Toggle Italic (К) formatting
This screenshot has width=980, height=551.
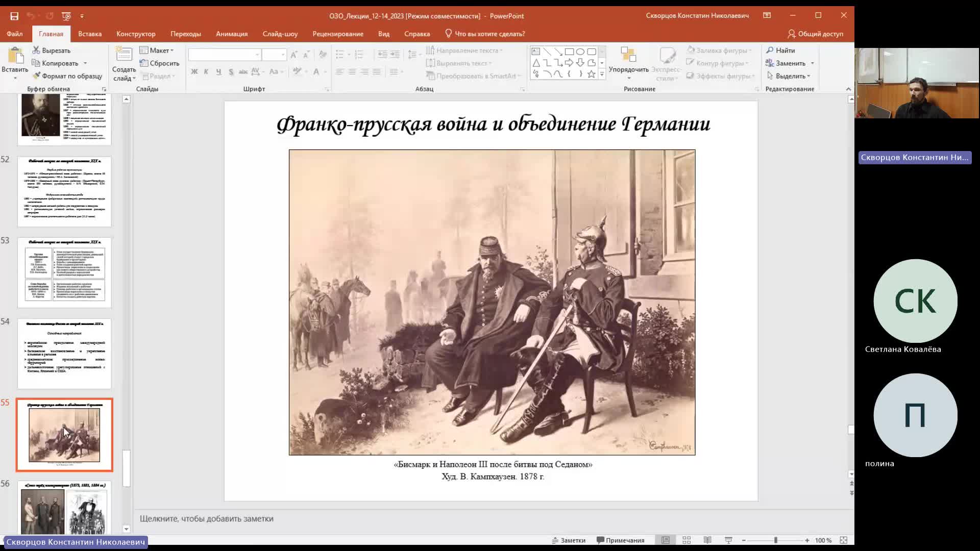click(206, 72)
